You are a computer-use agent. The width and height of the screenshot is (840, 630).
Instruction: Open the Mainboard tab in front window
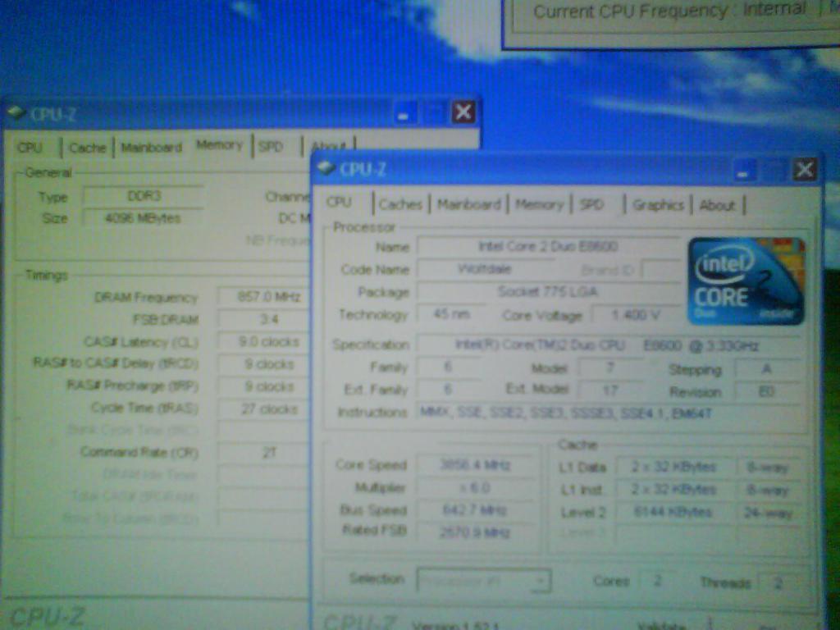[468, 204]
